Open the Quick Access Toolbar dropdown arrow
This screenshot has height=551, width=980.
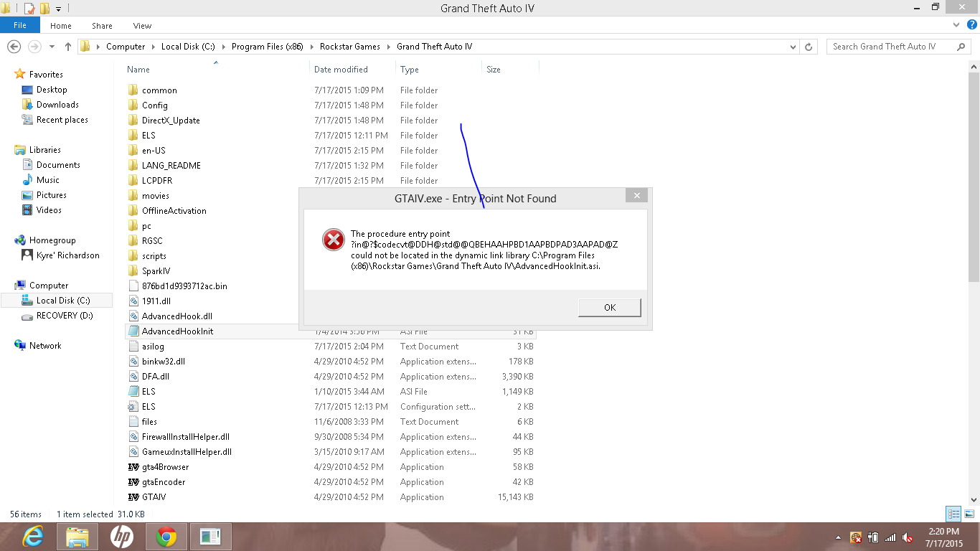click(x=59, y=9)
